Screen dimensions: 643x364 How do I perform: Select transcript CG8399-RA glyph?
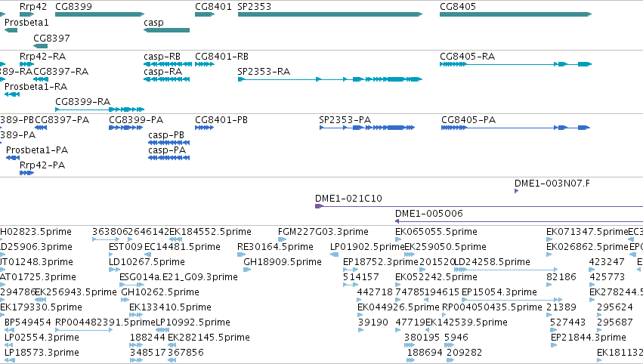tap(100, 110)
